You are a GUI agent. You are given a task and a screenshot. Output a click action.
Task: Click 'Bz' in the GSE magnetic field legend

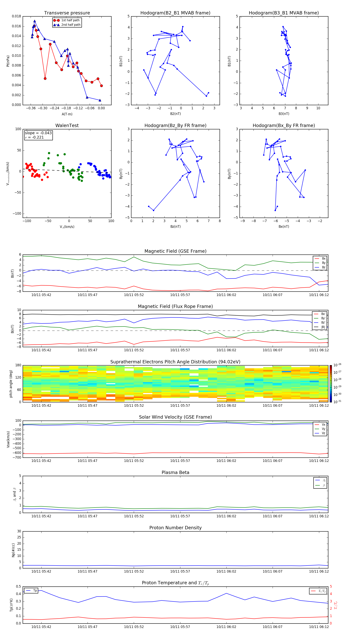[320, 268]
